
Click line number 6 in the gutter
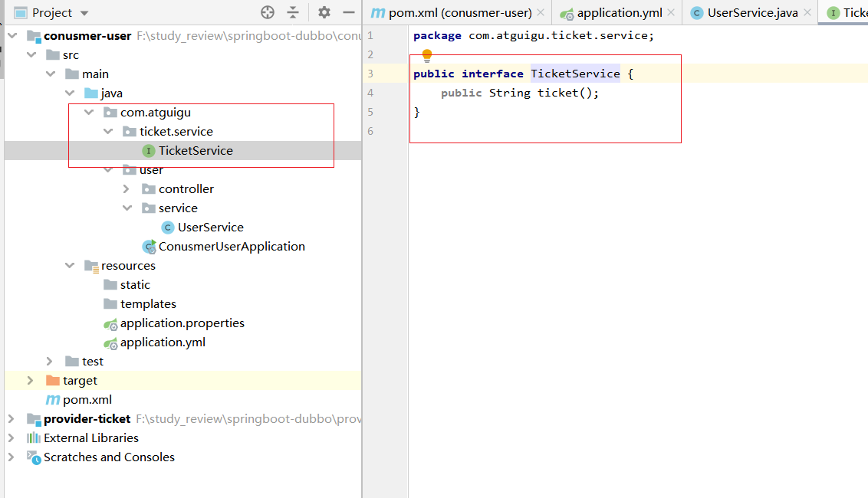point(370,131)
